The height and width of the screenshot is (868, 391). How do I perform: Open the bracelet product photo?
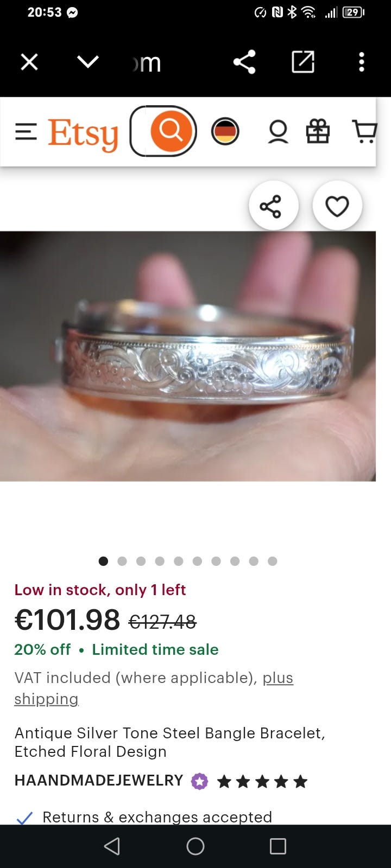[188, 356]
